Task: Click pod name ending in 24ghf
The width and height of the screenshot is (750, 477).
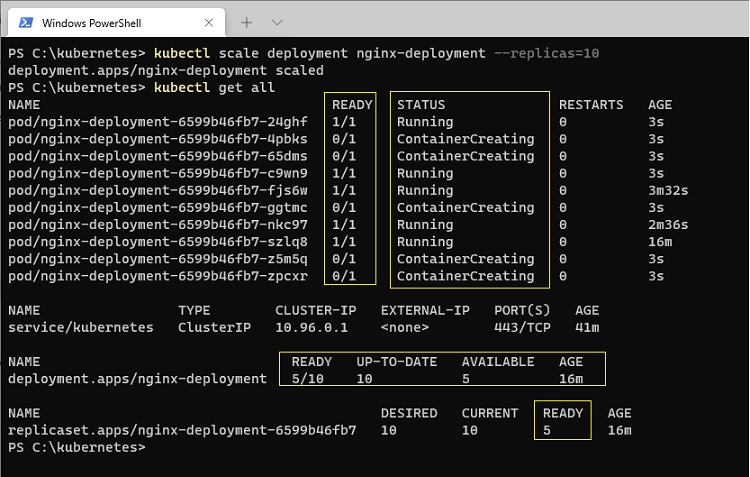Action: pyautogui.click(x=158, y=122)
